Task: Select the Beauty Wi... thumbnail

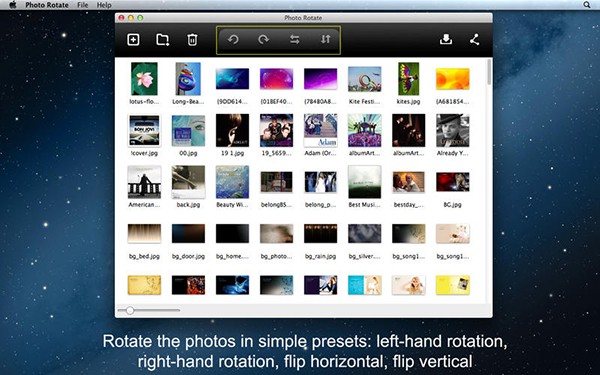Action: (232, 182)
